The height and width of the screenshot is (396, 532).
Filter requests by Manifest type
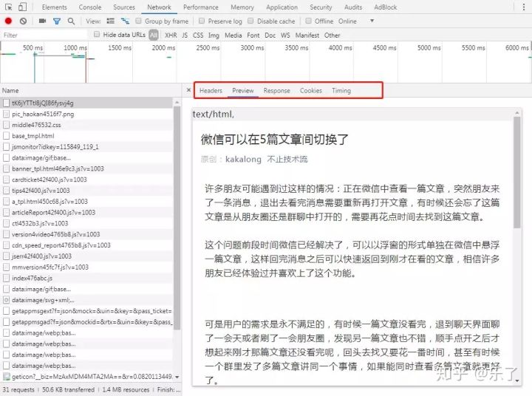pos(307,35)
